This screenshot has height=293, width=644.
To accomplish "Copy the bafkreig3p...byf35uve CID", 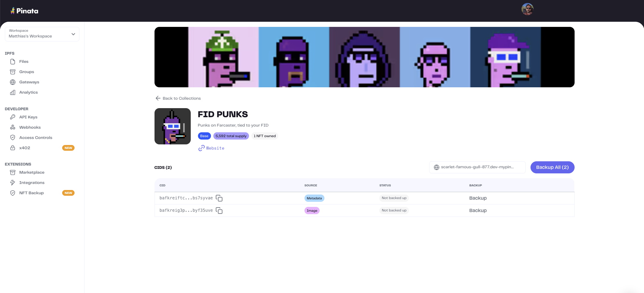I will [219, 211].
